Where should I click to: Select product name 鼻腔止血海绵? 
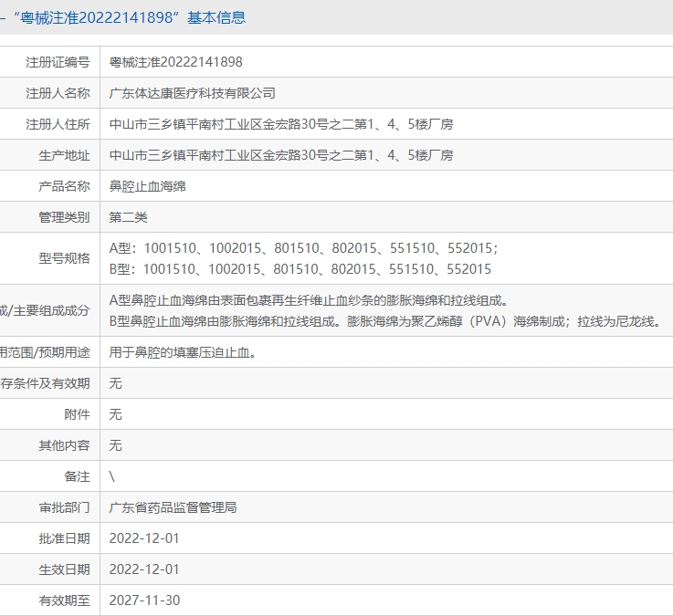[147, 186]
